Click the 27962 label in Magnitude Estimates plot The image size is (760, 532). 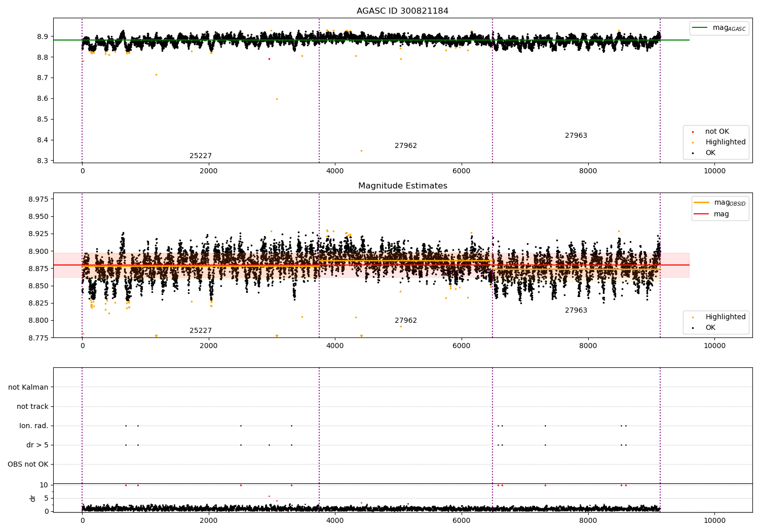click(x=406, y=320)
